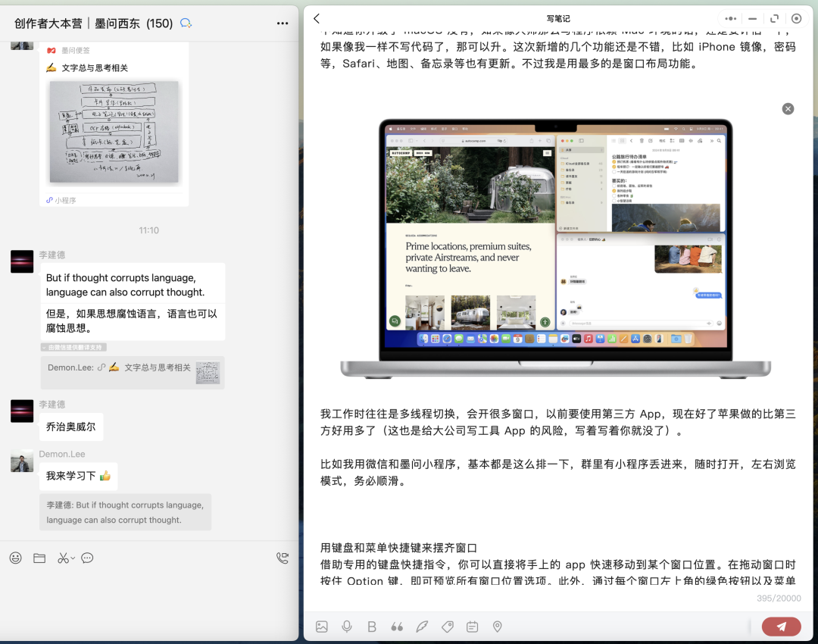Click the note heading 用键盘和菜单快捷键来摆齐窗口
Image resolution: width=818 pixels, height=644 pixels.
pos(398,548)
